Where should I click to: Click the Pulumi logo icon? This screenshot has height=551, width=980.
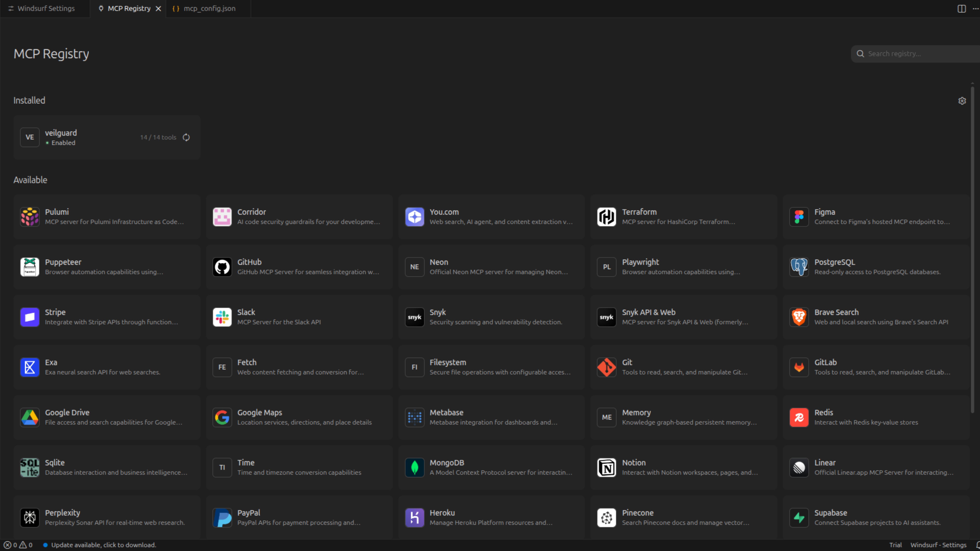[30, 217]
